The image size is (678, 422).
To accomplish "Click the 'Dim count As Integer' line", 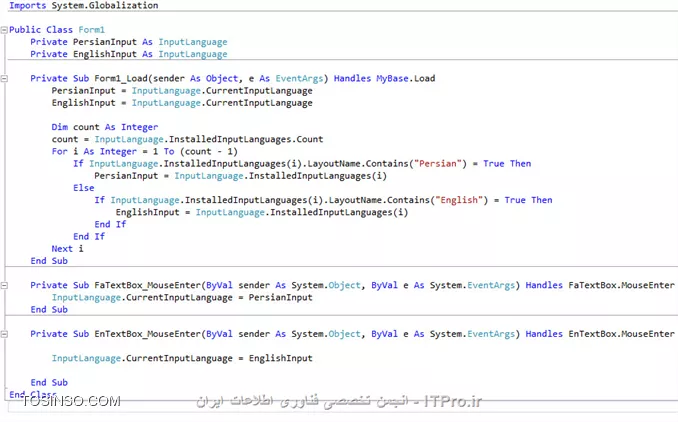I will pyautogui.click(x=105, y=127).
